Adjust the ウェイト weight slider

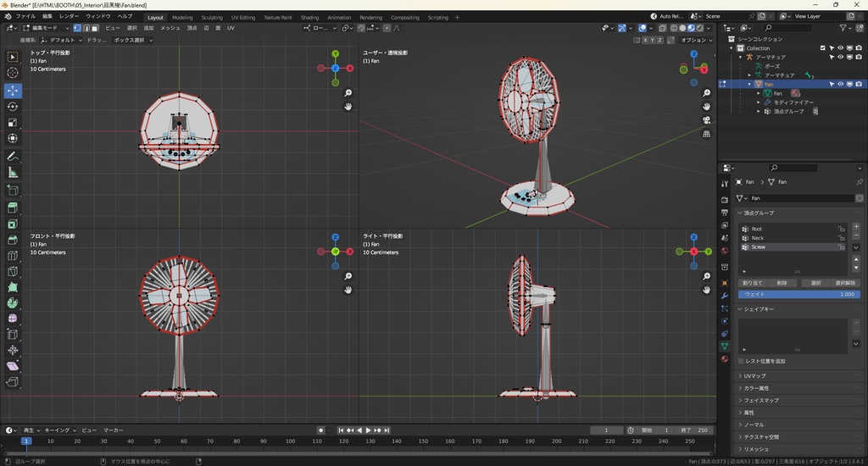coord(798,294)
